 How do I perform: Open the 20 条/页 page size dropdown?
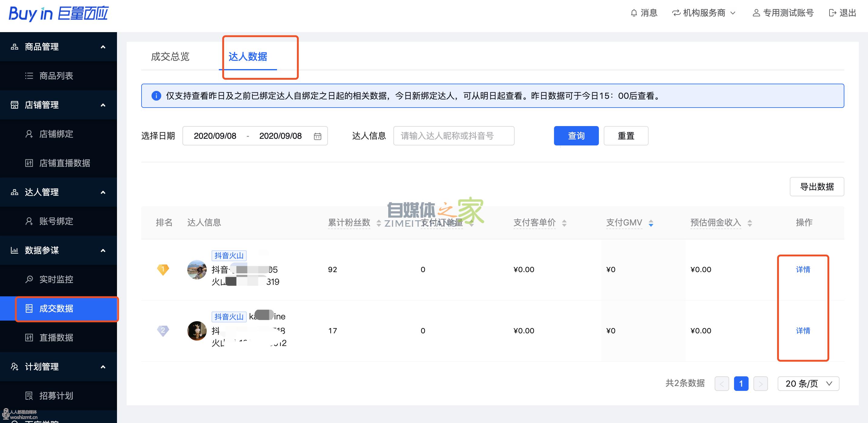pyautogui.click(x=808, y=384)
